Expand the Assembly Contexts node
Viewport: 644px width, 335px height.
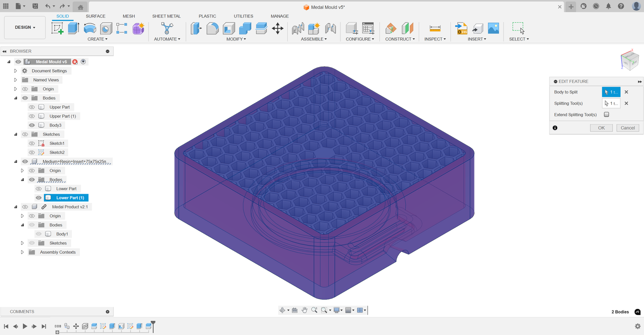(x=22, y=252)
